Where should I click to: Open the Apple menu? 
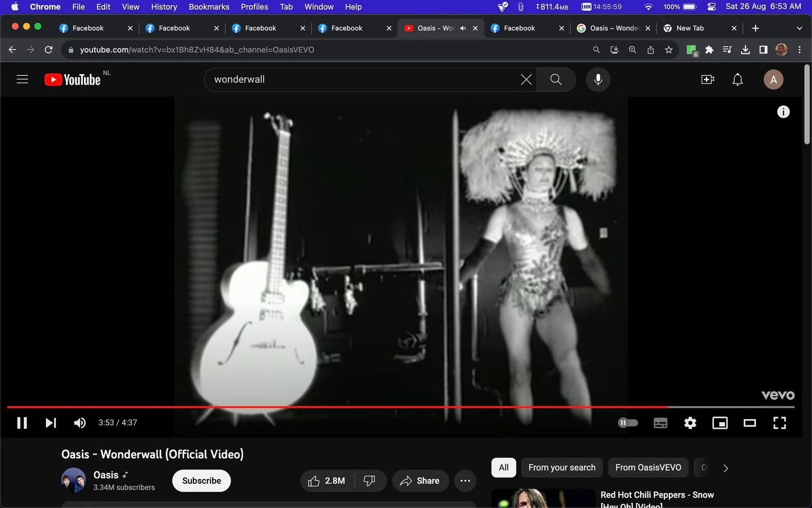(x=14, y=7)
